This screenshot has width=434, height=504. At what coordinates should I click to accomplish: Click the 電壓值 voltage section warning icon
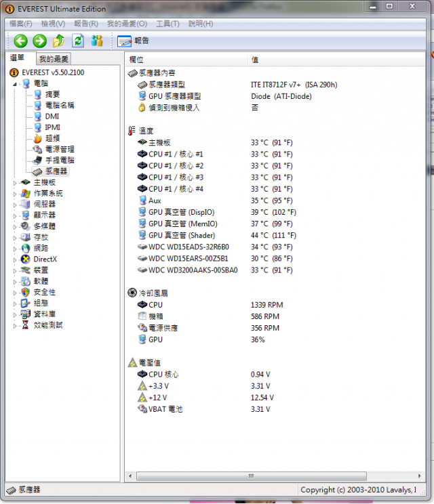[x=132, y=362]
